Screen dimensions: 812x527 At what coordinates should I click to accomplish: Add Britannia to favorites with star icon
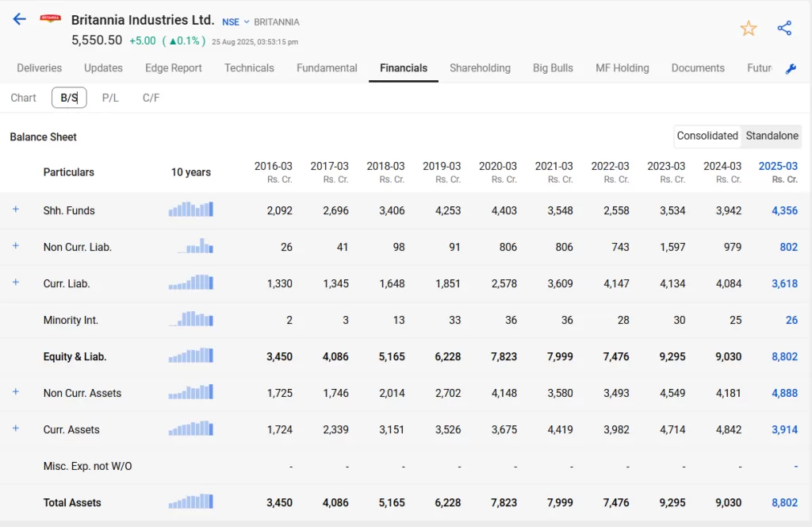[749, 28]
